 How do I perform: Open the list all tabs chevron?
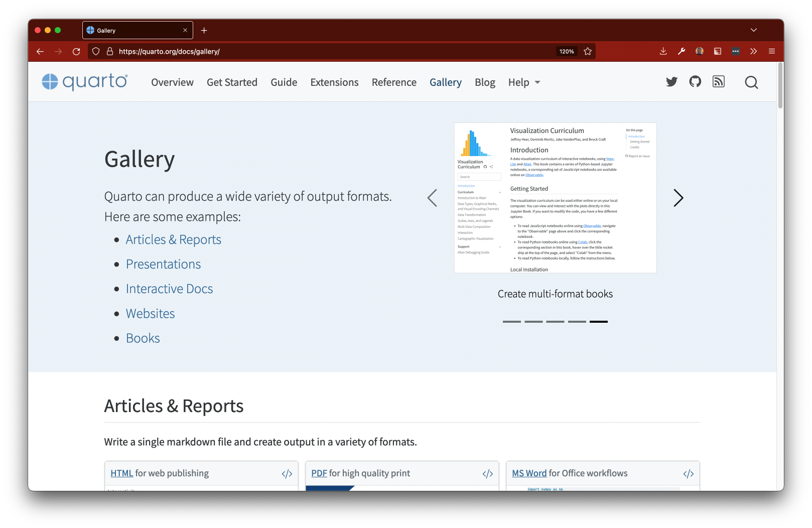(753, 30)
